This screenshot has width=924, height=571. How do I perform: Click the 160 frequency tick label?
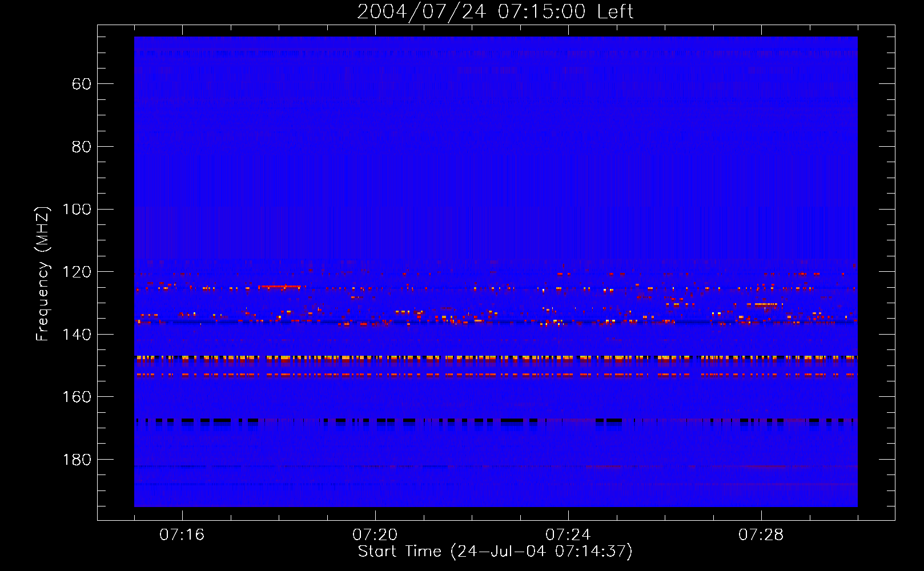tap(77, 397)
